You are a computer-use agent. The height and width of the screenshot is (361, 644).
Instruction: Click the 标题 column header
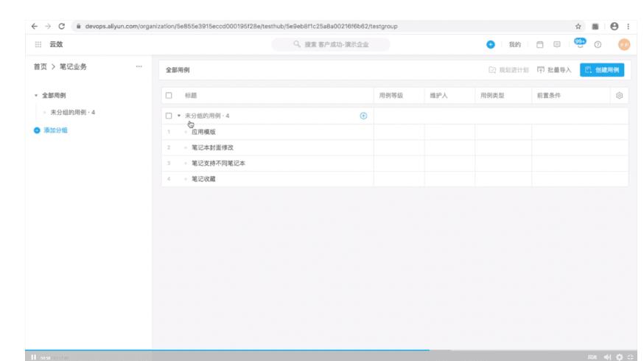(x=191, y=95)
